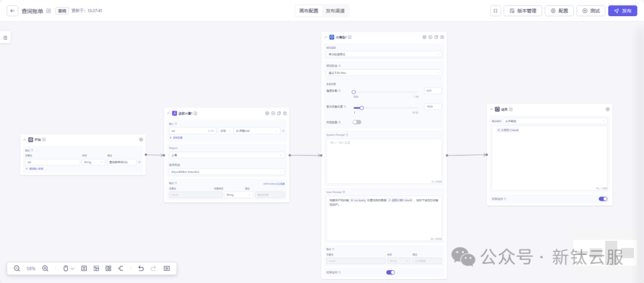Open 配置 button in top bar
Image resolution: width=644 pixels, height=283 pixels.
(x=559, y=11)
